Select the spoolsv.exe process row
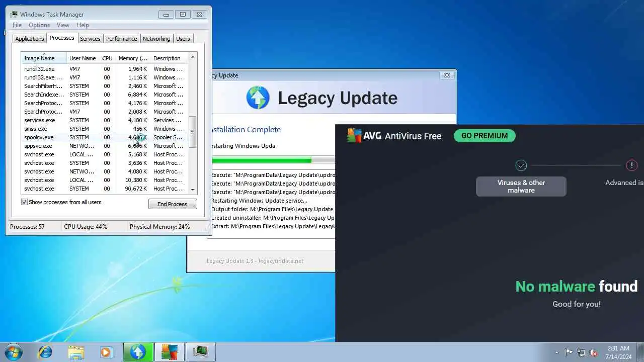This screenshot has height=362, width=644. coord(104,137)
